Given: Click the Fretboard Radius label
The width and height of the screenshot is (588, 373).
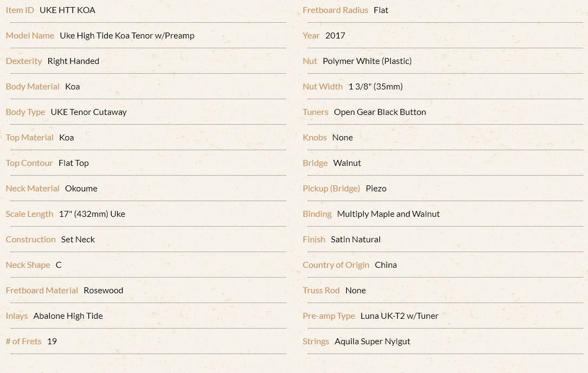Looking at the screenshot, I should click(335, 10).
